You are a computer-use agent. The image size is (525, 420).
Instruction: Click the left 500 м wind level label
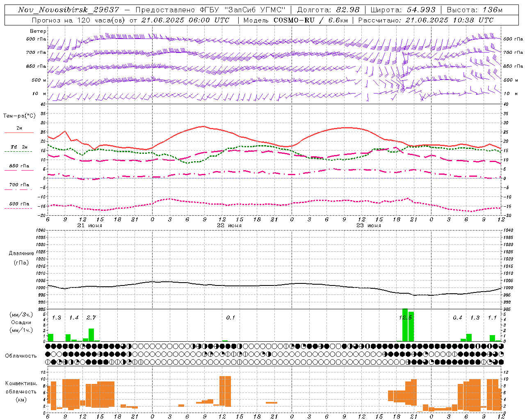click(x=39, y=80)
